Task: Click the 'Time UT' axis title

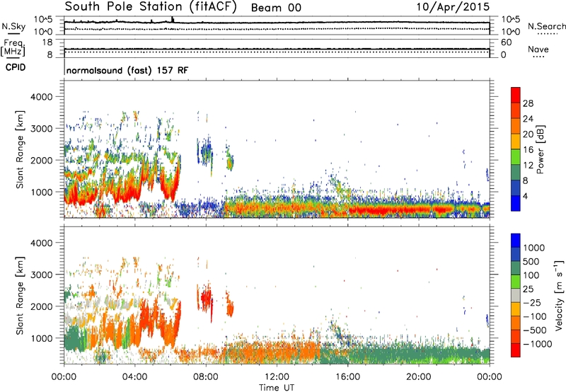Action: click(277, 388)
